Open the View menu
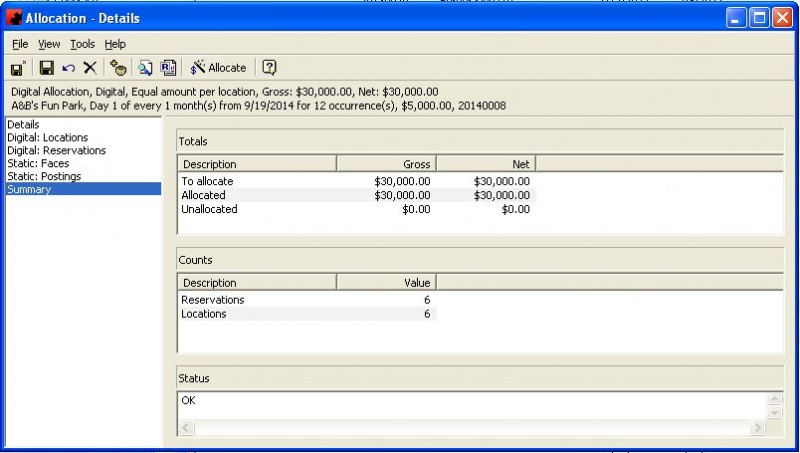This screenshot has height=453, width=800. pyautogui.click(x=50, y=44)
